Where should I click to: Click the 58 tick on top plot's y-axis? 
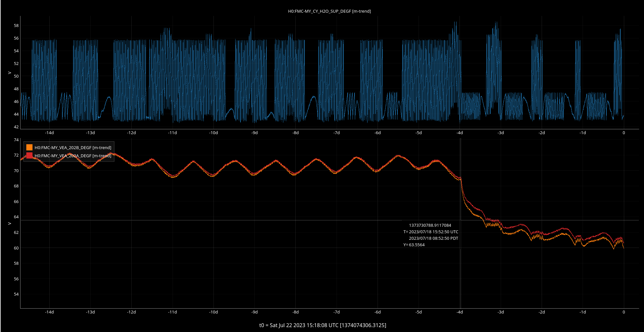(16, 25)
